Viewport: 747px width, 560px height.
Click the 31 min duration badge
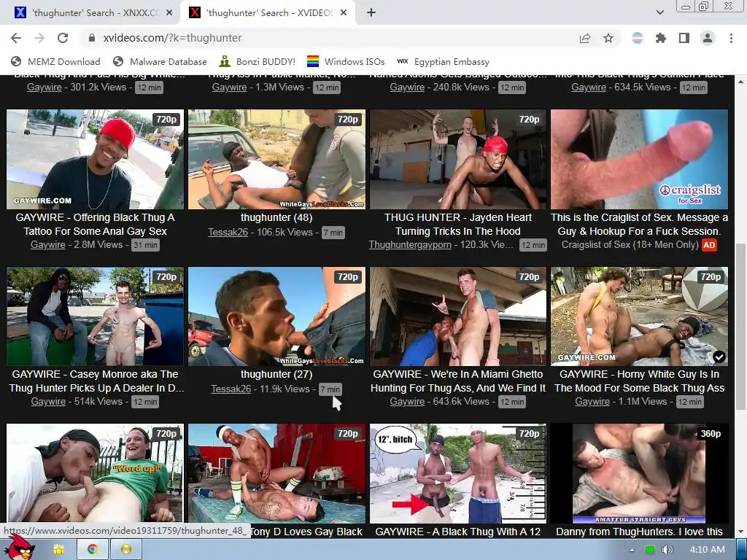coord(145,245)
